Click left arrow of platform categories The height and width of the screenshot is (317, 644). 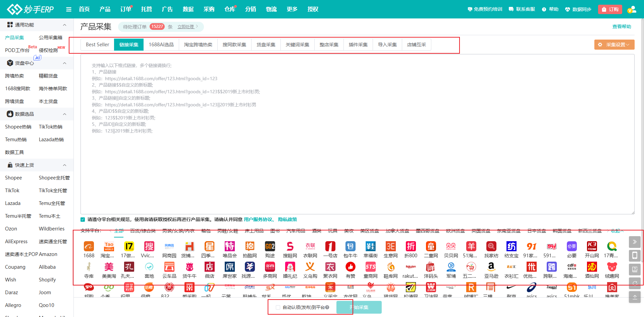(111, 231)
